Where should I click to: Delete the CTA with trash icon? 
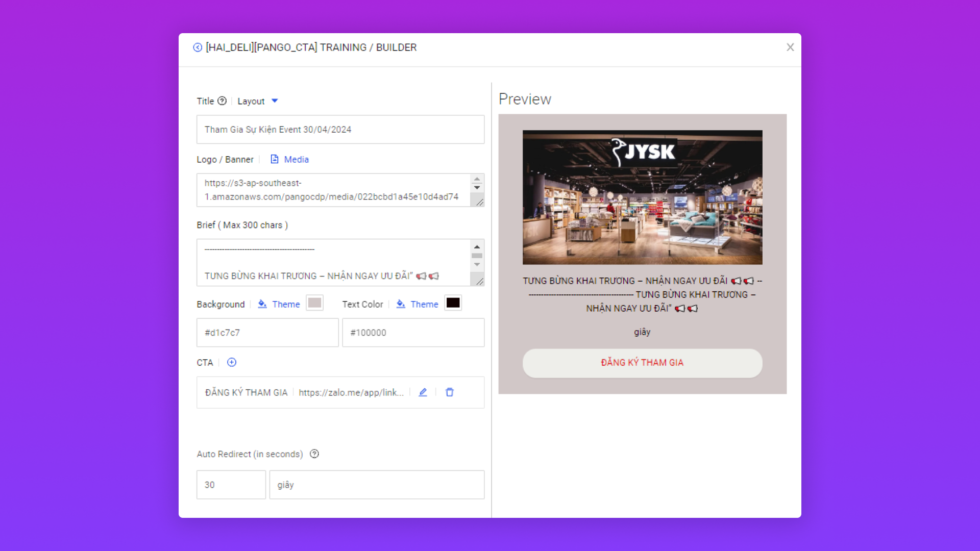click(450, 392)
